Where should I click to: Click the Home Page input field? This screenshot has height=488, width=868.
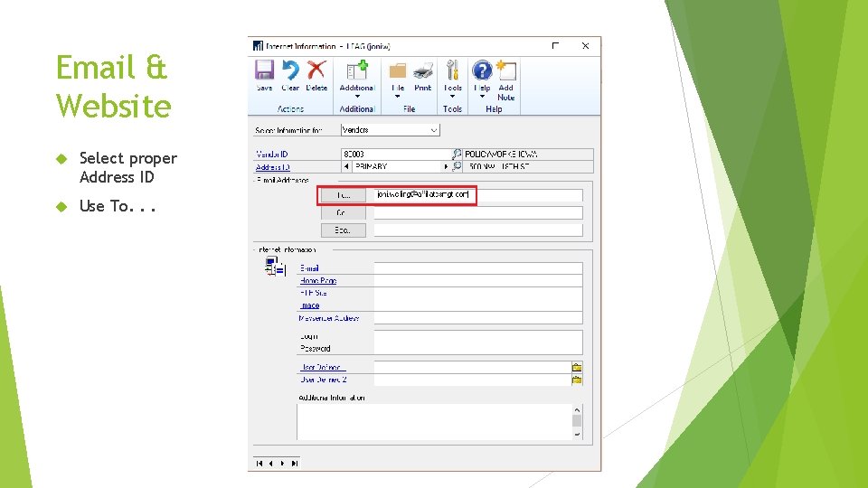pyautogui.click(x=478, y=280)
